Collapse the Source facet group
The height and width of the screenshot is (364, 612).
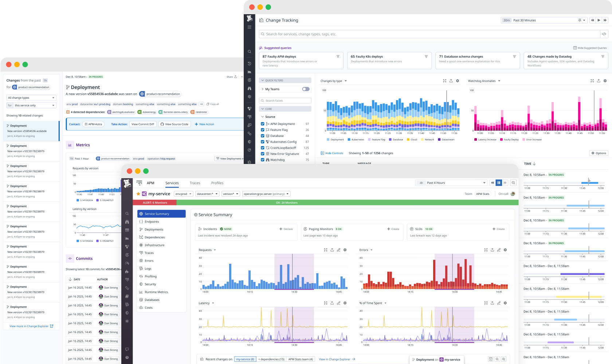[268, 117]
